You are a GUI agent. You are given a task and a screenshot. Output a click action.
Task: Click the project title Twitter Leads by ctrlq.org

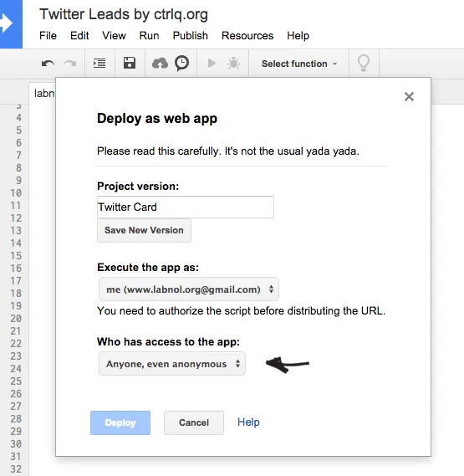click(124, 14)
